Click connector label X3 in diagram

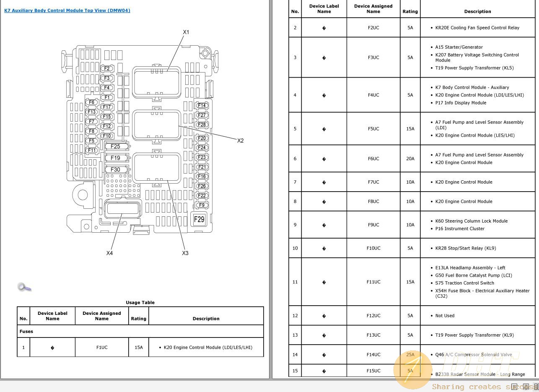[185, 253]
